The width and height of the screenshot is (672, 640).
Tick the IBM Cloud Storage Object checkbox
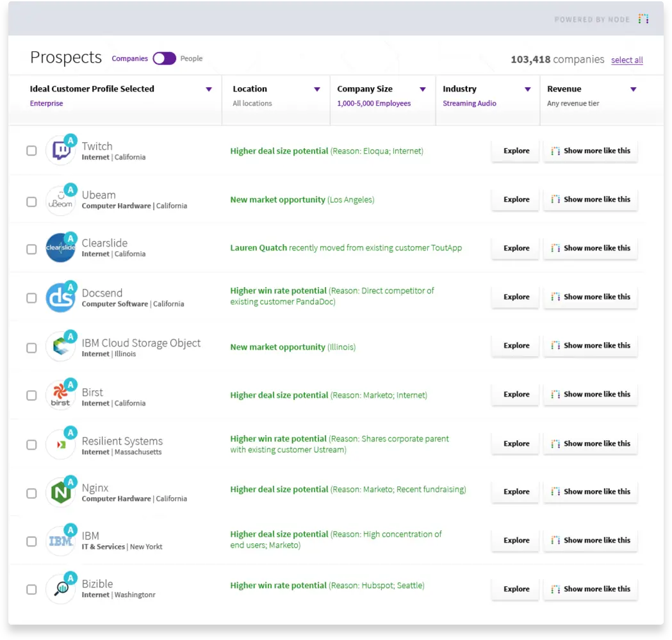(x=32, y=348)
